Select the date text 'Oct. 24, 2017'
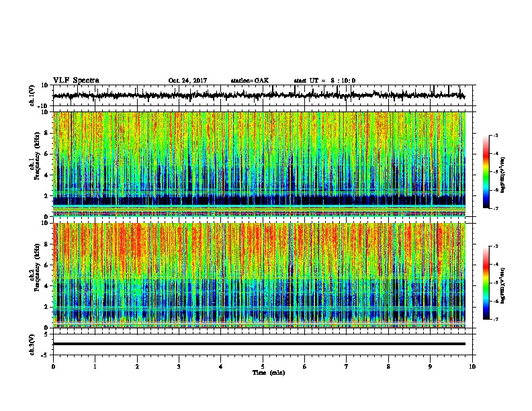The width and height of the screenshot is (532, 411). point(187,81)
